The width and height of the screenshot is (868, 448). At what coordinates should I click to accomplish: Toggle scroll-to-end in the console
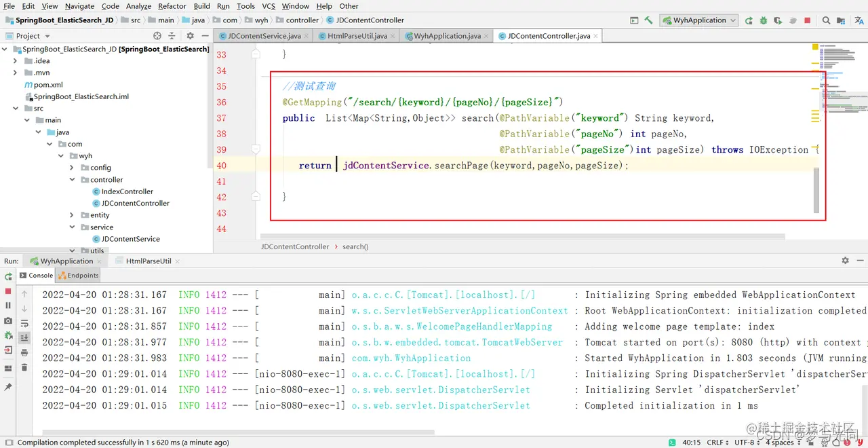point(24,338)
